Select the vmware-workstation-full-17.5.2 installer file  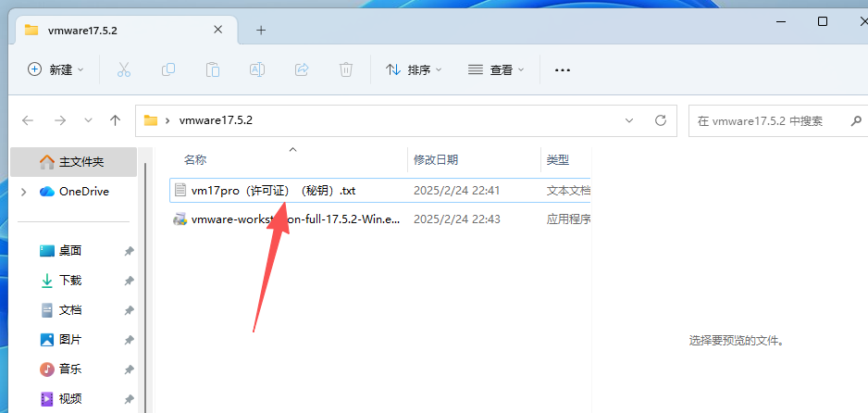pyautogui.click(x=379, y=219)
